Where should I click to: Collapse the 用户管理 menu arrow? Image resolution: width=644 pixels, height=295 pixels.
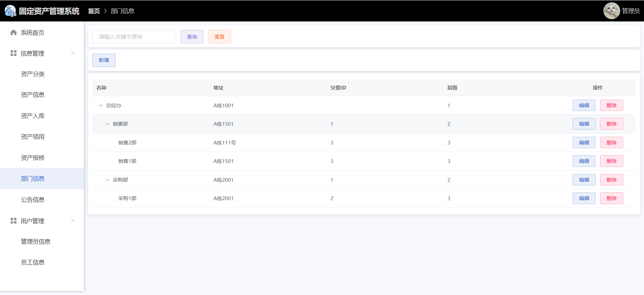[x=73, y=221]
